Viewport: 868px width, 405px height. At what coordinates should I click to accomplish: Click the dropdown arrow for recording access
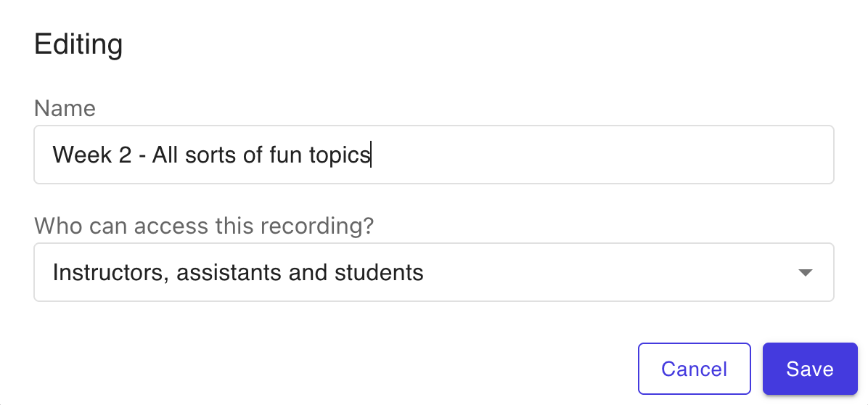pos(804,273)
